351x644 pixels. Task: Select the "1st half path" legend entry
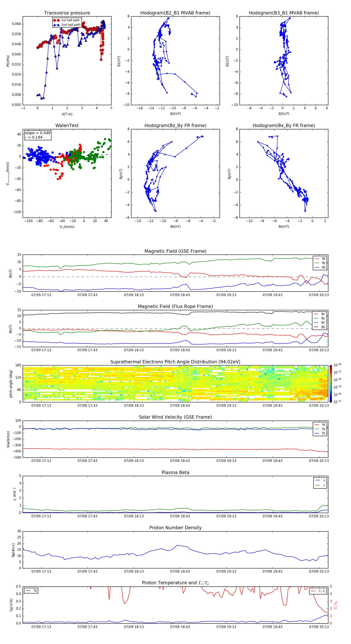66,20
